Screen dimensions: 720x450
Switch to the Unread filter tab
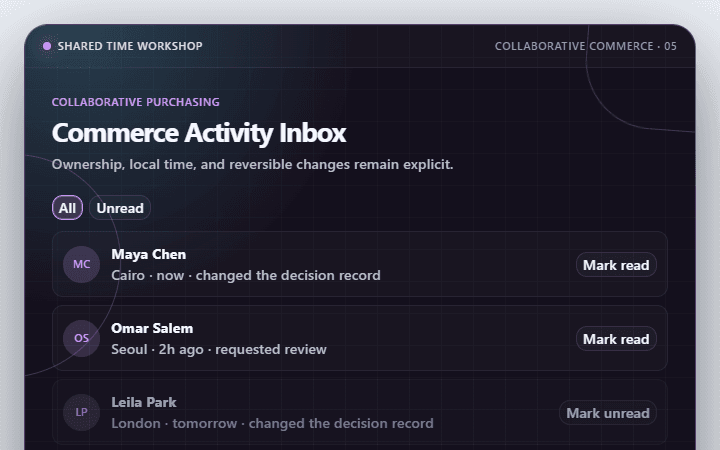tap(120, 208)
